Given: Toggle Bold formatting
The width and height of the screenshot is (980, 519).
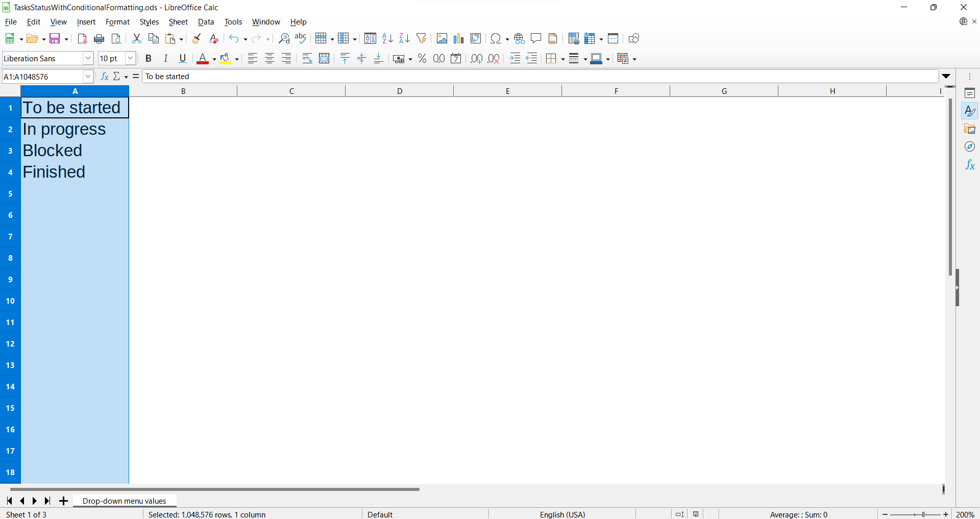Looking at the screenshot, I should (149, 59).
